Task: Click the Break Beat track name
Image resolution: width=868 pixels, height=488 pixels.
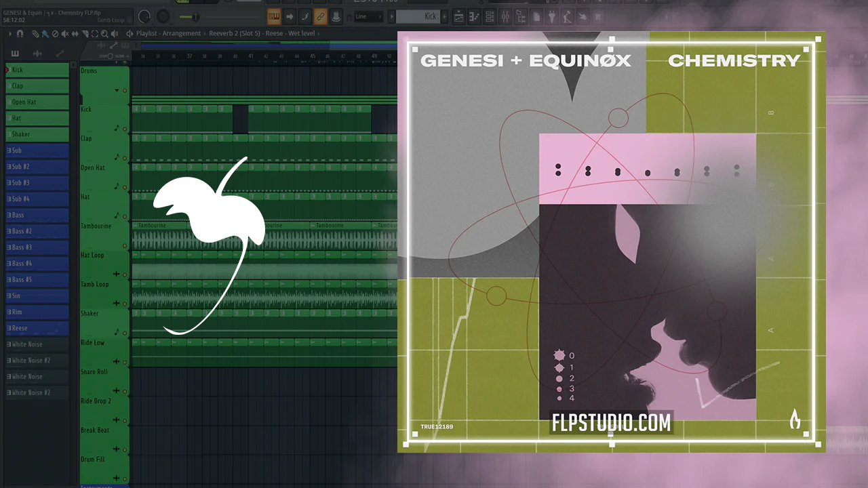Action: click(95, 430)
